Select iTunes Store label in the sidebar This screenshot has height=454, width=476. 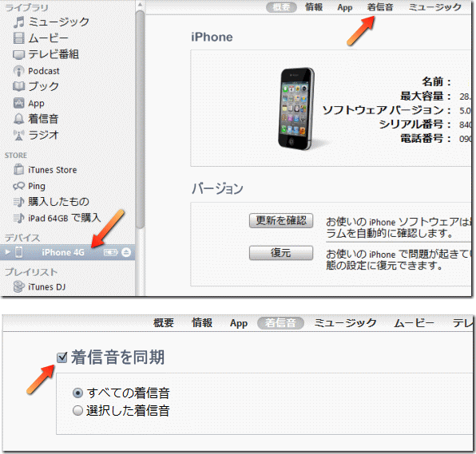pyautogui.click(x=53, y=170)
